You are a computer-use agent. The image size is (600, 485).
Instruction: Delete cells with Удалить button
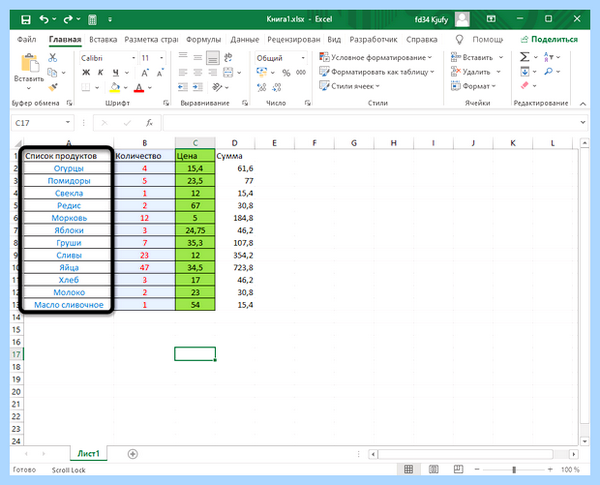pos(471,72)
